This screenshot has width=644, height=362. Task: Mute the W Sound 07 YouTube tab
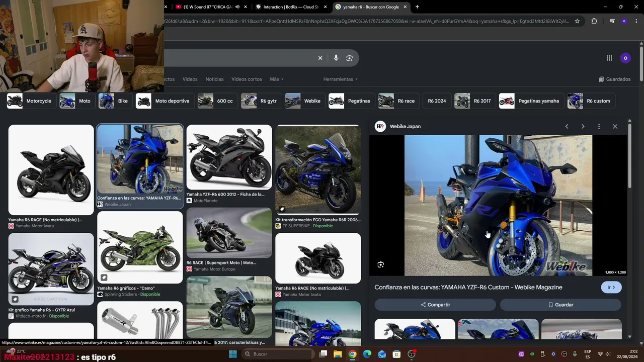pyautogui.click(x=237, y=7)
